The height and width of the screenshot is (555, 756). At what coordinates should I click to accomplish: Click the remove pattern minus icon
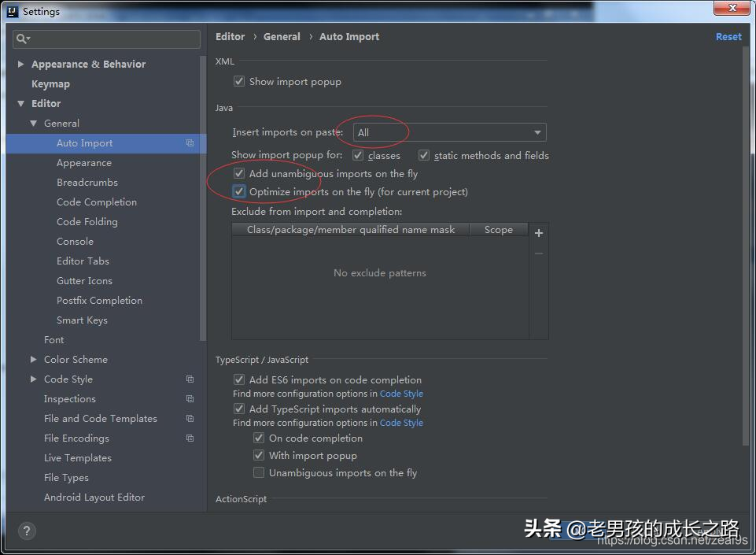(539, 253)
